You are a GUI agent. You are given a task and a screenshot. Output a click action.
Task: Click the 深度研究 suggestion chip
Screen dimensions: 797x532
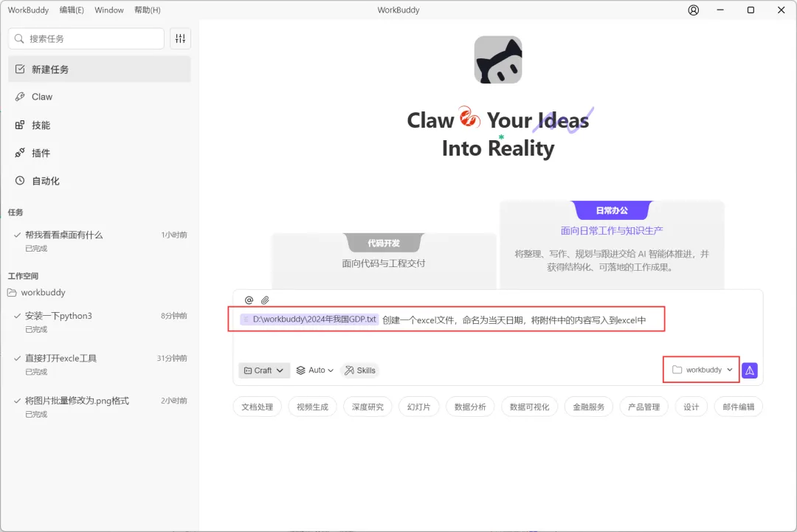coord(368,407)
